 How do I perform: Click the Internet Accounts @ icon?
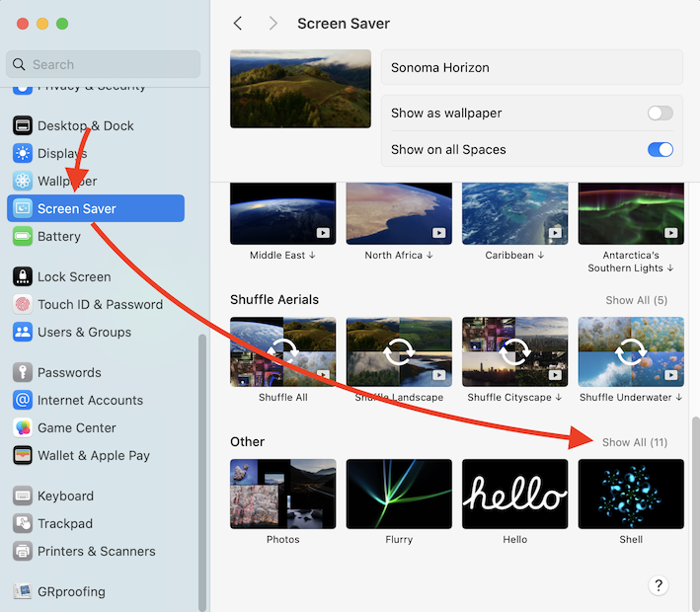coord(23,400)
